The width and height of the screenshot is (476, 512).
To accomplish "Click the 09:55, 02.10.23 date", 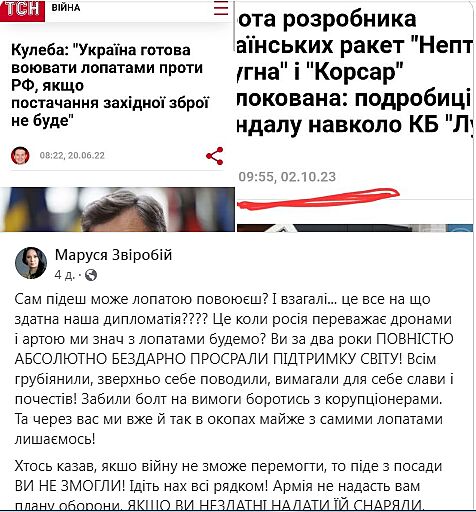I will pos(287,177).
